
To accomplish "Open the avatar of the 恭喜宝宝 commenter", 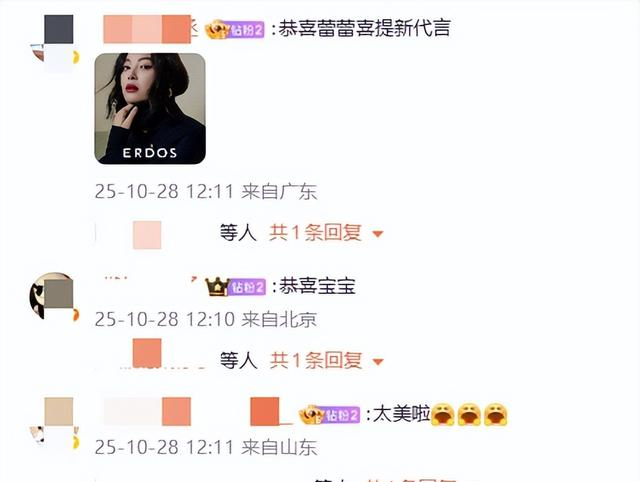I will click(54, 297).
